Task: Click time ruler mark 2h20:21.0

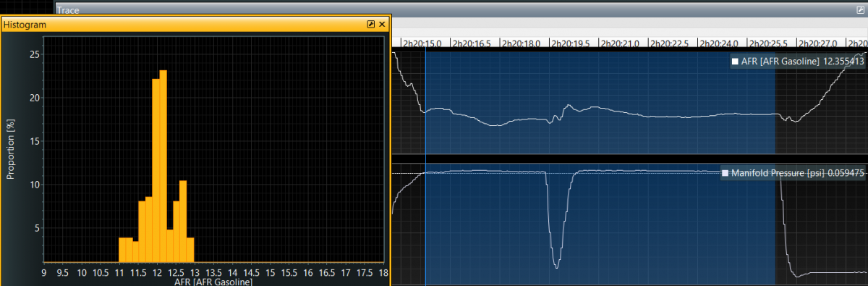Action: coord(620,43)
